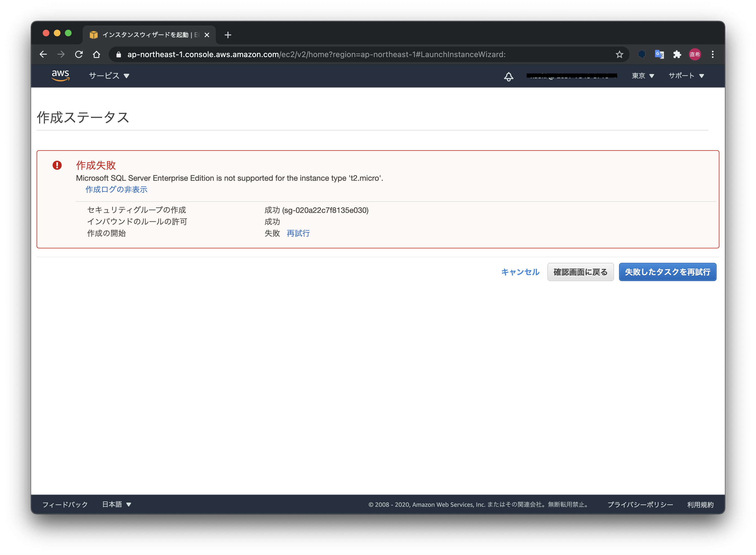Collapse log via 作成ログの非表示 link
This screenshot has height=555, width=756.
[x=116, y=189]
